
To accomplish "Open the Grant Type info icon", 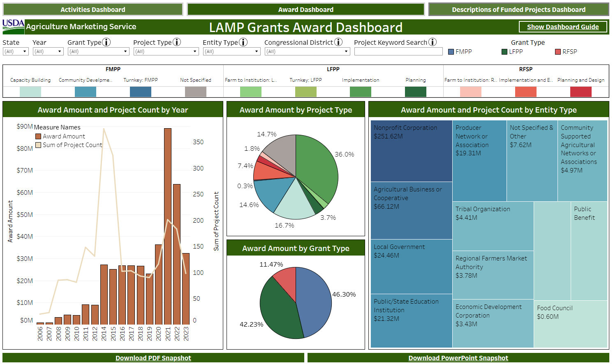I will [x=106, y=42].
